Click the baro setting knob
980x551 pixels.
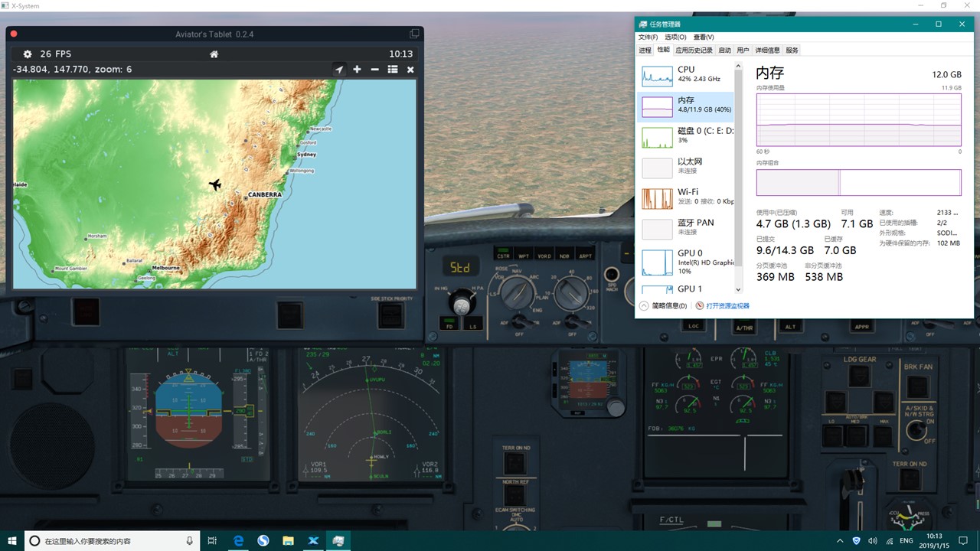(462, 305)
